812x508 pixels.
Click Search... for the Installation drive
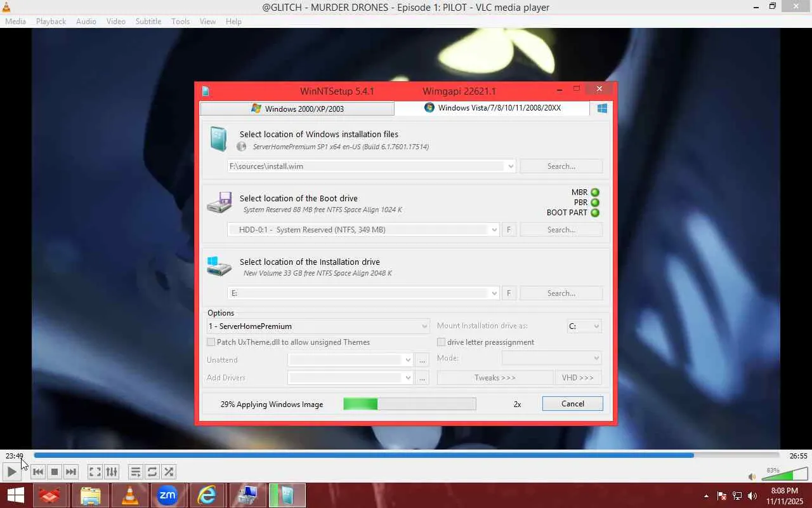point(561,293)
